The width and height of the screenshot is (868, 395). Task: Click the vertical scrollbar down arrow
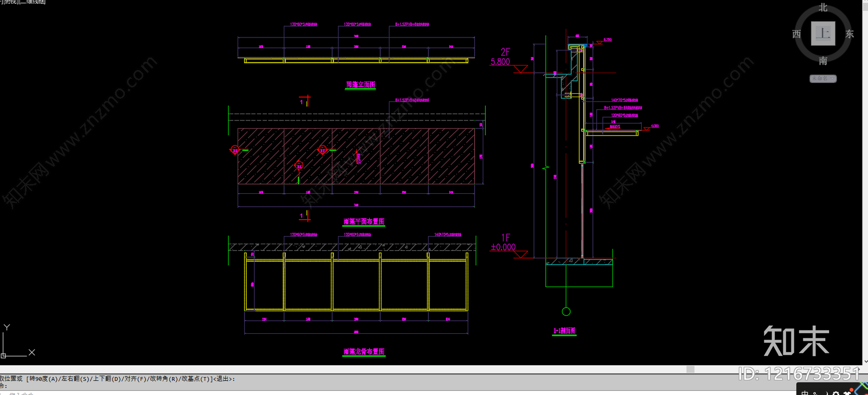coord(865,361)
